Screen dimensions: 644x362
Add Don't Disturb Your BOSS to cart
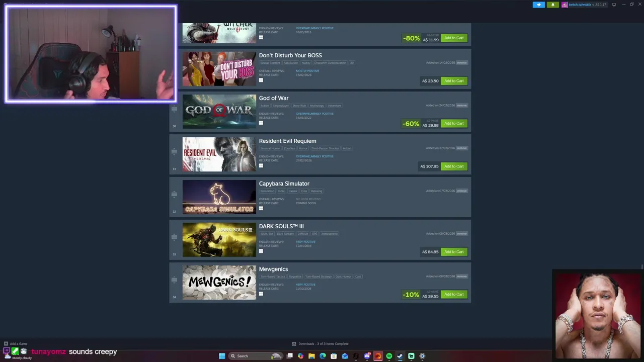click(x=454, y=80)
